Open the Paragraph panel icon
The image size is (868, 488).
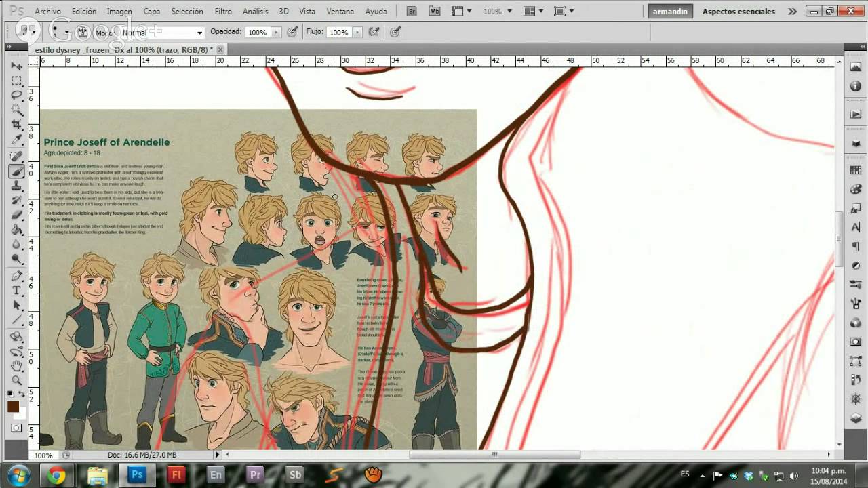coord(855,246)
